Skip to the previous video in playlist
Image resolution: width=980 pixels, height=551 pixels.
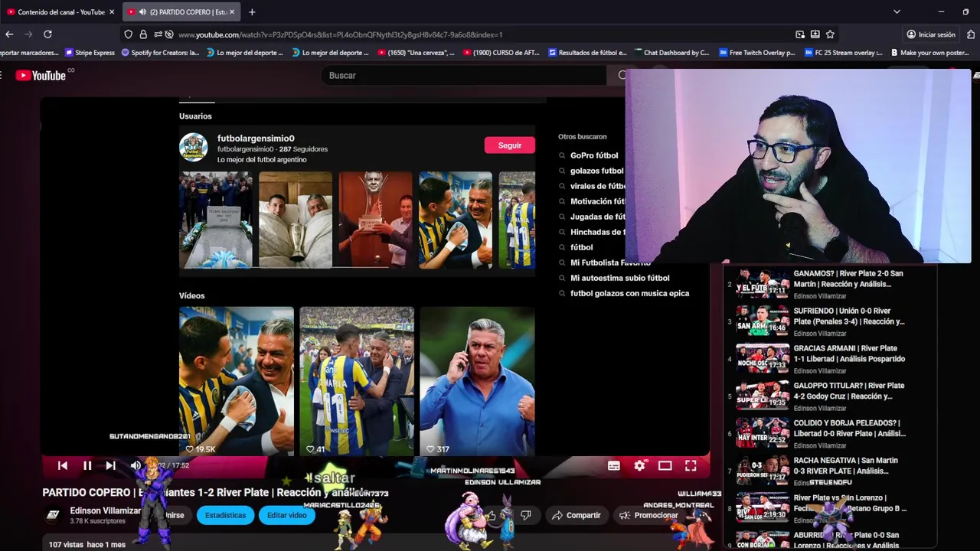(63, 465)
